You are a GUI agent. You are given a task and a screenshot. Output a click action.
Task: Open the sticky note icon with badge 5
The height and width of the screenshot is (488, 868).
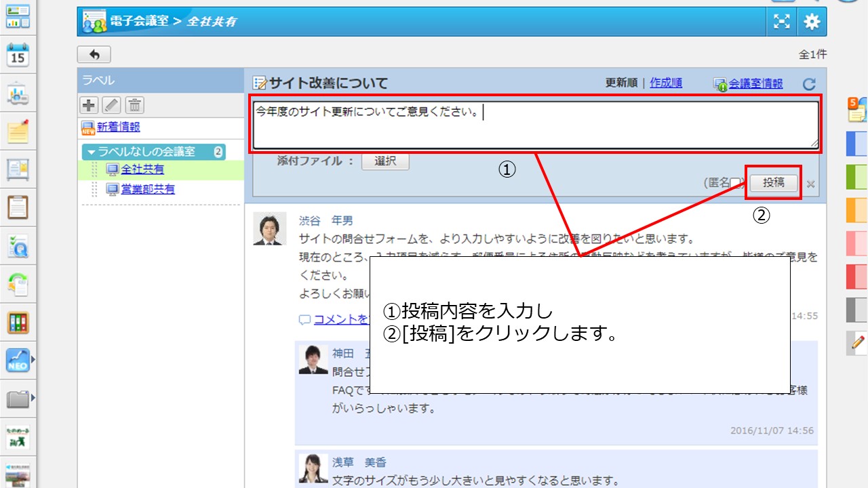pos(857,109)
